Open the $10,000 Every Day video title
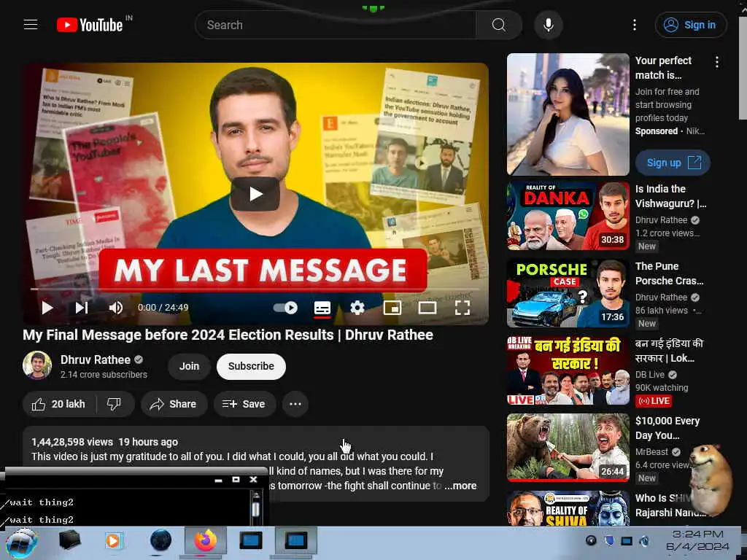This screenshot has height=560, width=747. tap(667, 427)
